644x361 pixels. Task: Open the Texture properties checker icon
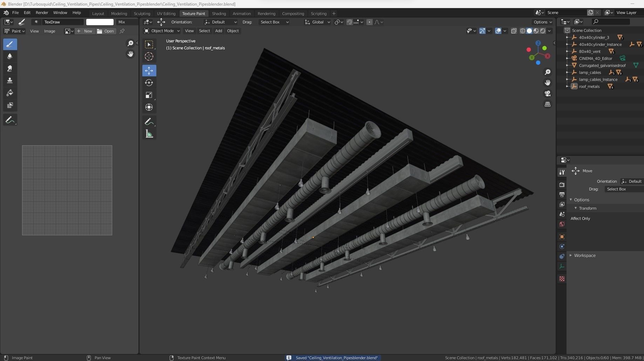(x=562, y=279)
